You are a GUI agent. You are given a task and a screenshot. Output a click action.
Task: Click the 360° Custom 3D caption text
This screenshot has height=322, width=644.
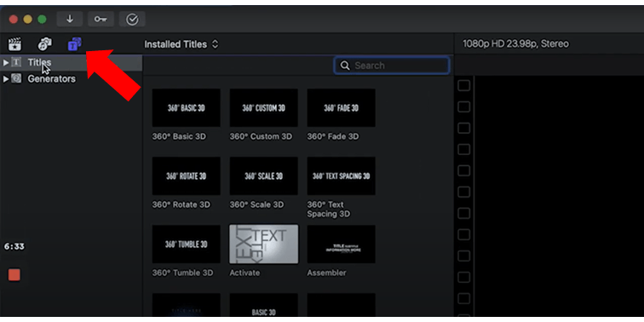coord(261,136)
